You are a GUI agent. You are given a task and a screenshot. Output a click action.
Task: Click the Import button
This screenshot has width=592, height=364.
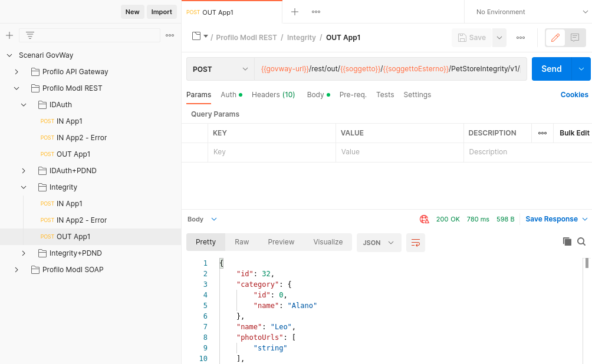[x=162, y=12]
